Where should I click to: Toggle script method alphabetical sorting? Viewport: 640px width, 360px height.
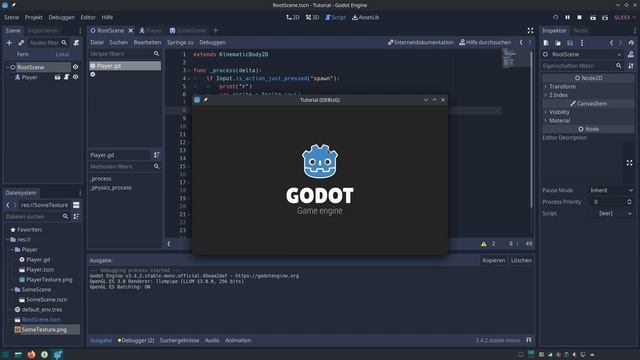pos(156,155)
